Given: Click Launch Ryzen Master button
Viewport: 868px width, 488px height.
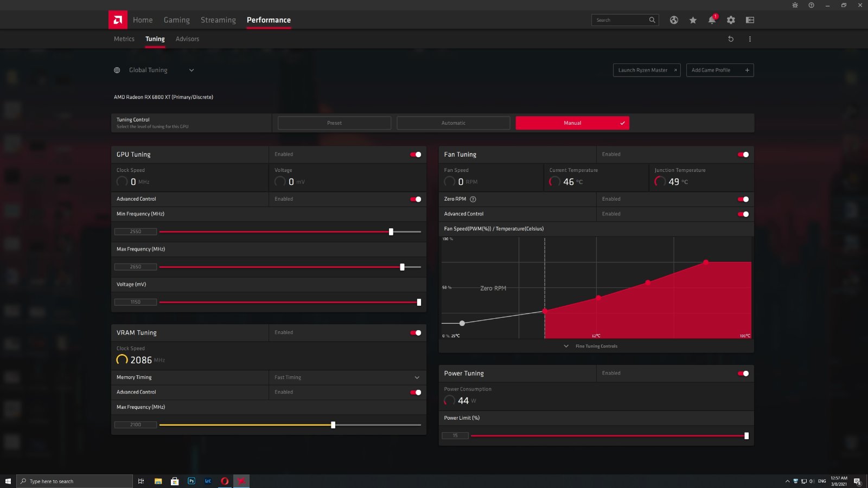Looking at the screenshot, I should click(647, 70).
